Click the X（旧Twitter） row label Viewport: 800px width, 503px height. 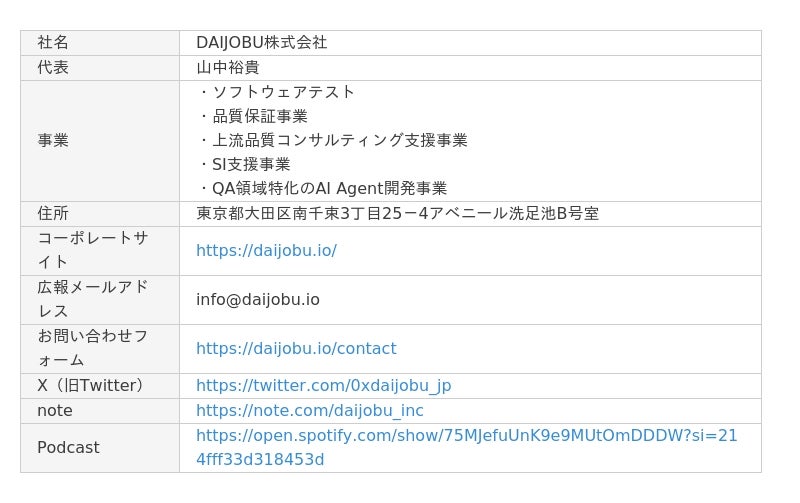pyautogui.click(x=91, y=385)
